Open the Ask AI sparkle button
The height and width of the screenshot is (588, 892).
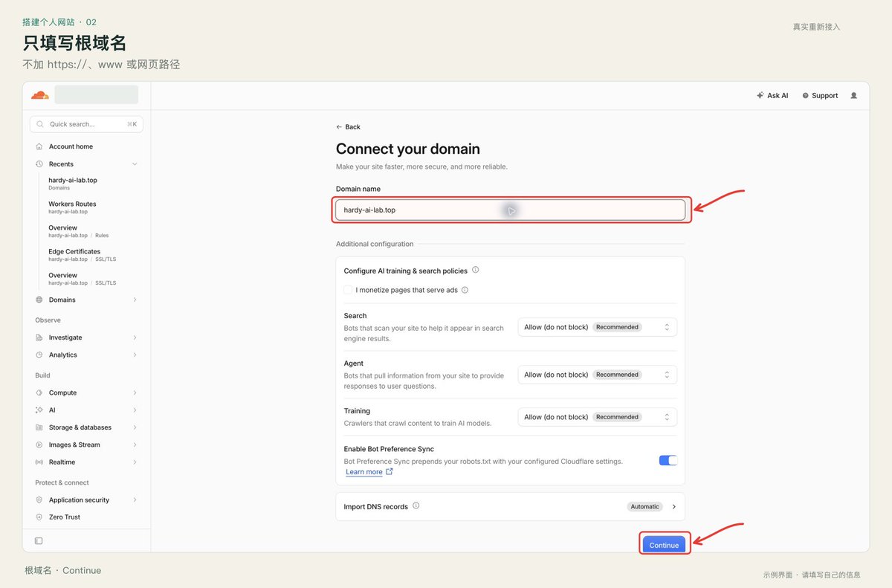(772, 96)
